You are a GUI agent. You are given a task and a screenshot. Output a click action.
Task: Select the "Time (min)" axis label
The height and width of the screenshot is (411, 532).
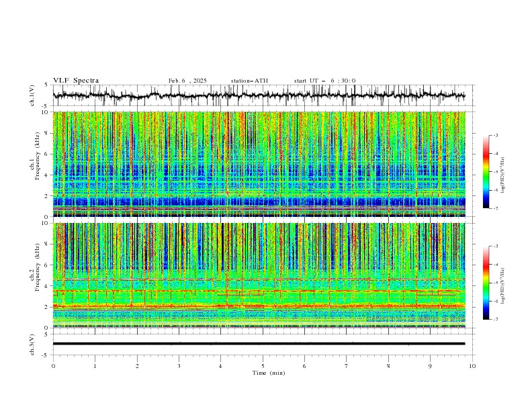point(269,373)
